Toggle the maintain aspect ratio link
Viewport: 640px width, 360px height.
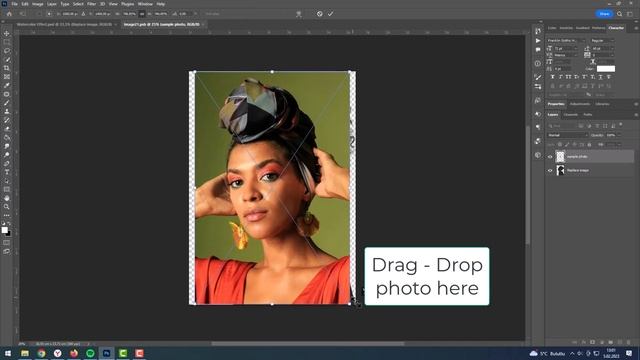pos(142,14)
